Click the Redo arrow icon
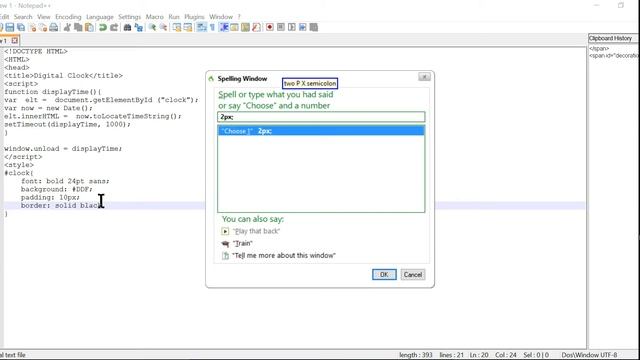Image resolution: width=640 pixels, height=360 pixels. [114, 27]
